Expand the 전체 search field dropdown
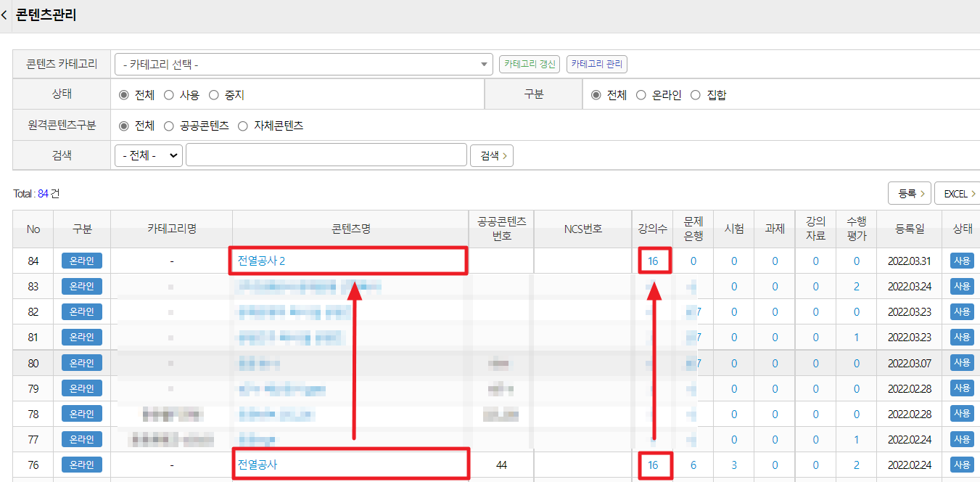Image resolution: width=980 pixels, height=482 pixels. pos(149,155)
